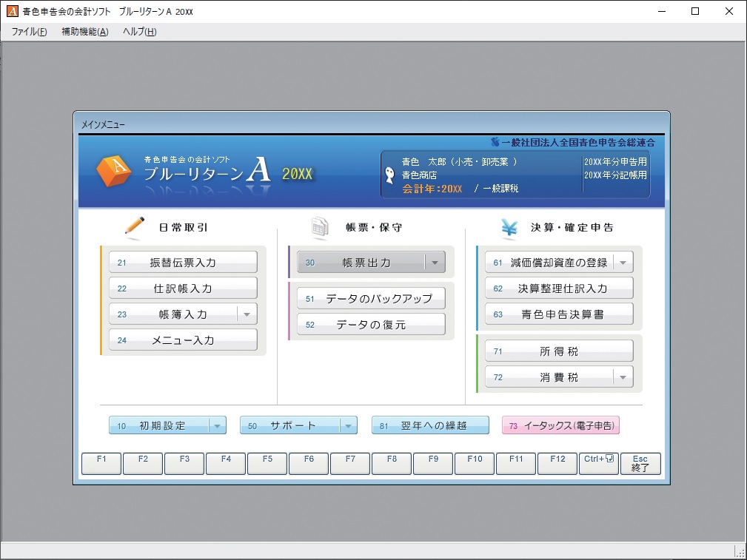Click the 10 初期設定 button
The height and width of the screenshot is (560, 747).
[158, 425]
